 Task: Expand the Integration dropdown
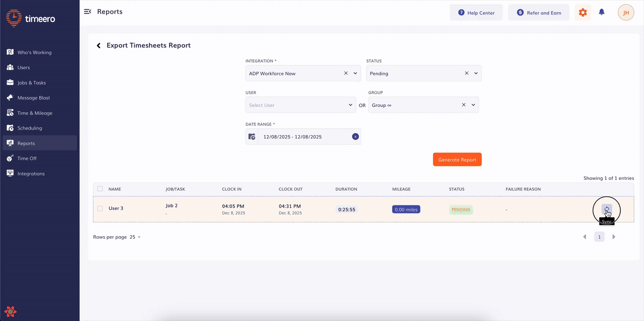(x=355, y=73)
